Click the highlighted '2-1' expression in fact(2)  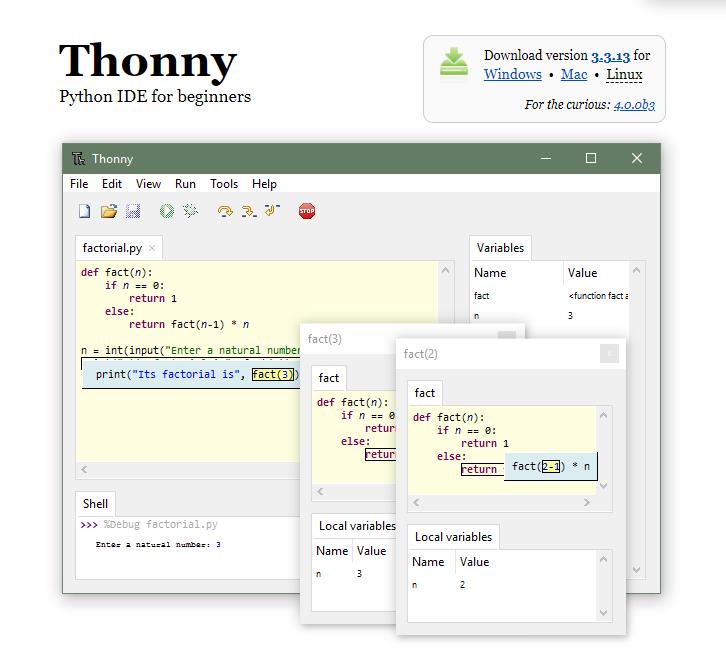pos(551,466)
